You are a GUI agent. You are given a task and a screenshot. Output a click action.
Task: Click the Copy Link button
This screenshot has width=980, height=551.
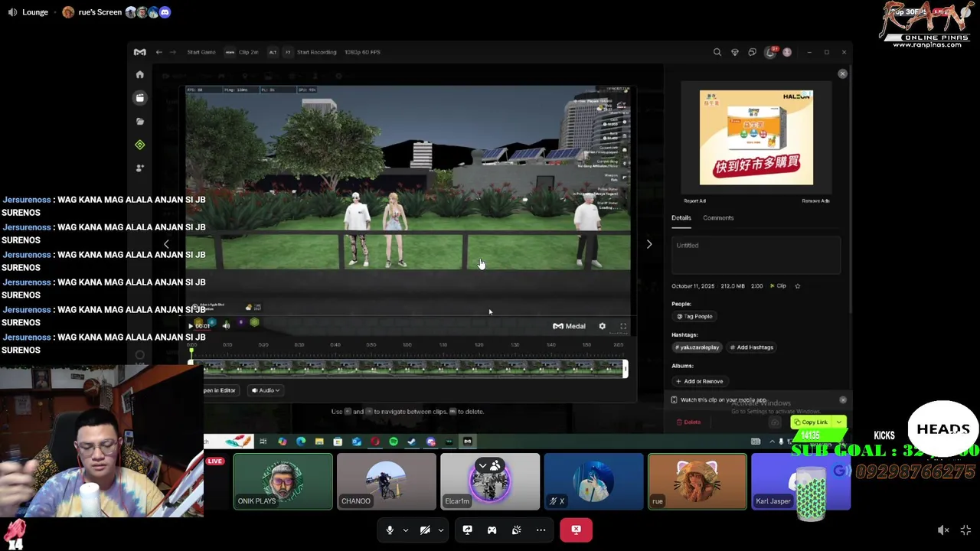point(811,422)
